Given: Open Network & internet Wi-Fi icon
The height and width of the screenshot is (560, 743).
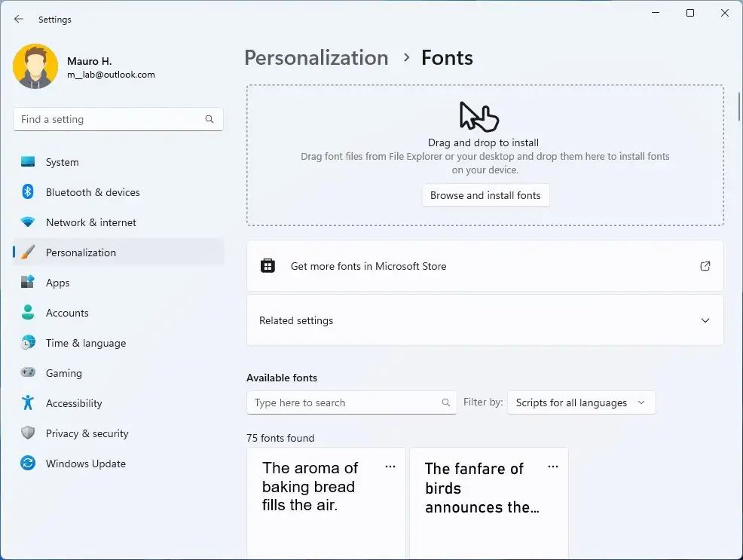Looking at the screenshot, I should click(28, 222).
